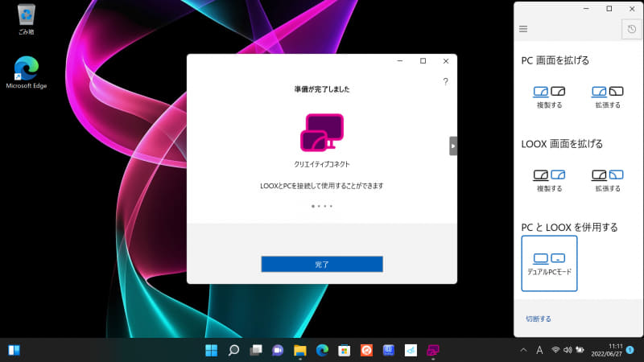Show hidden system tray icons chevron

pos(523,350)
